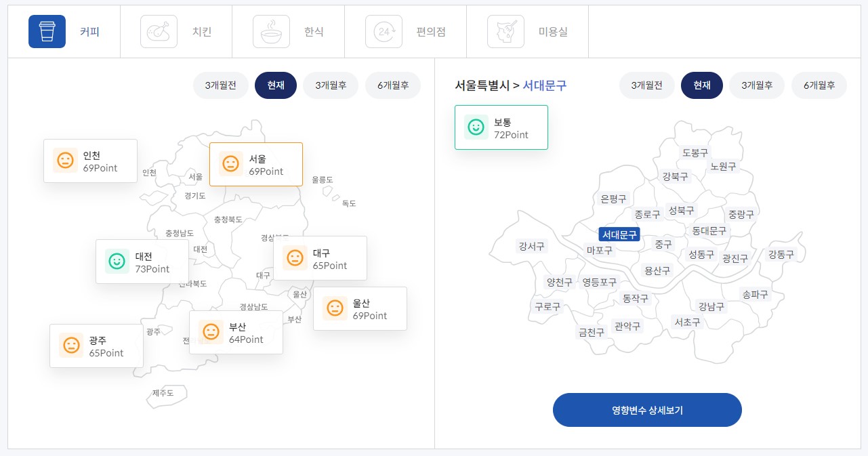
Task: Click the 치킨 chicken category icon
Action: (159, 31)
